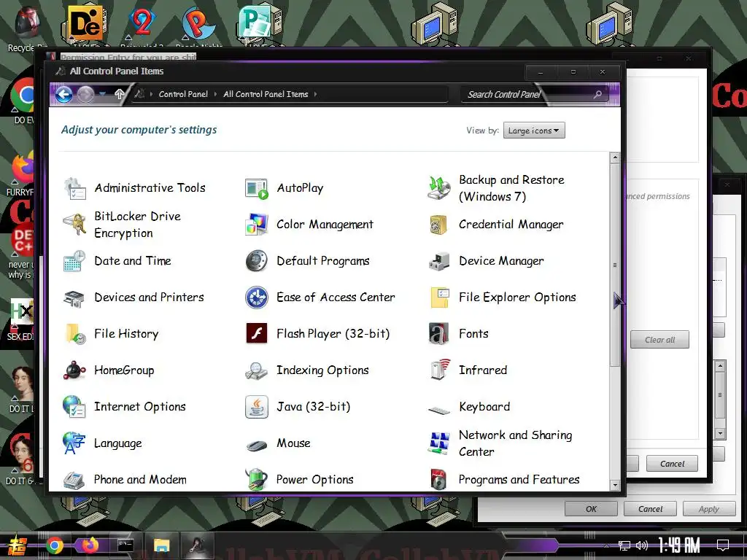
Task: Open the Power Options icon
Action: (x=257, y=480)
